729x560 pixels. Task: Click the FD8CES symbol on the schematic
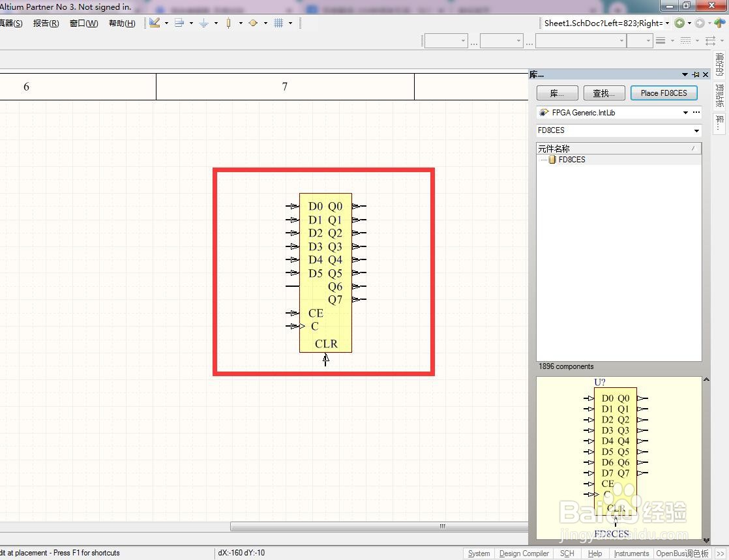(325, 273)
